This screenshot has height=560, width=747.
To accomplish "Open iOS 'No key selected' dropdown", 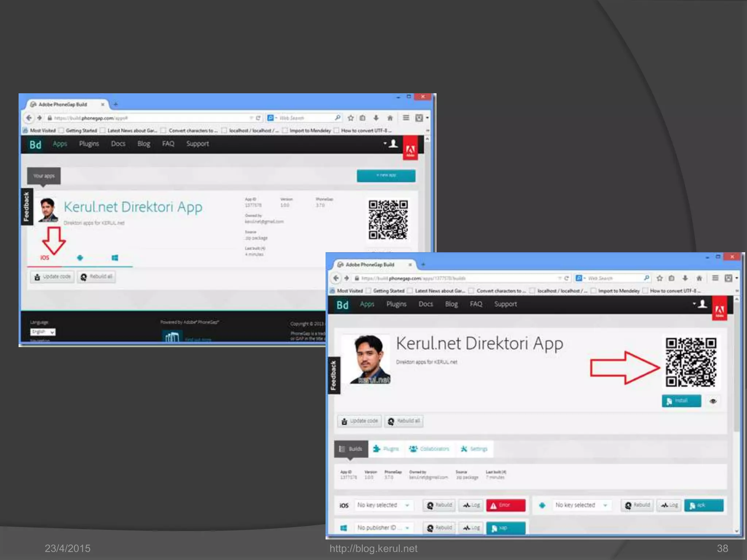I will click(383, 505).
